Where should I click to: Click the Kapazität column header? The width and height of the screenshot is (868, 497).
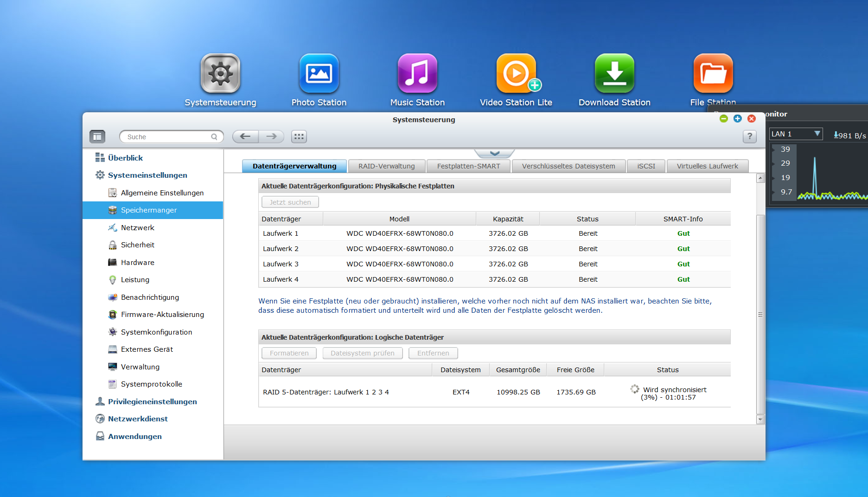[508, 219]
